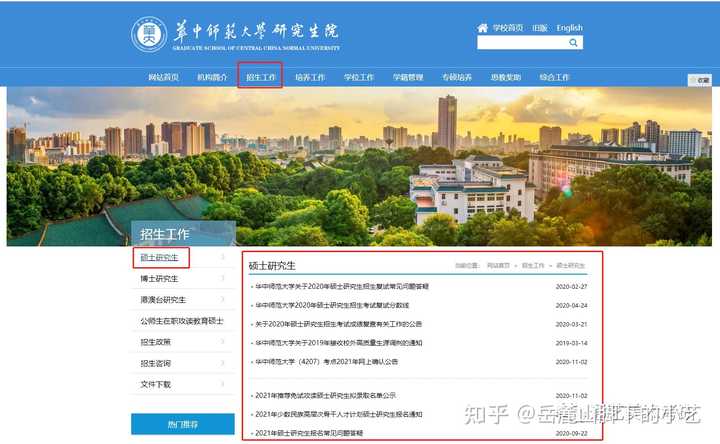Image resolution: width=720 pixels, height=444 pixels.
Task: Click the 华中师范大学研究生院 title text
Action: (256, 31)
